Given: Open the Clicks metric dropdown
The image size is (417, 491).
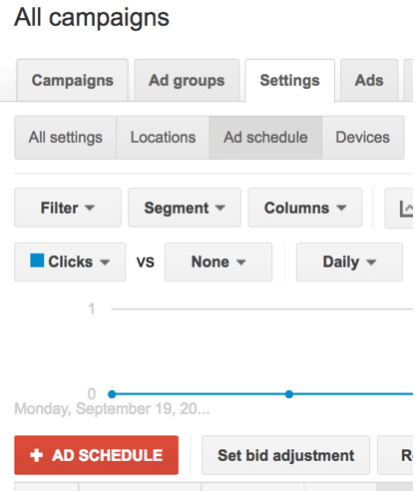Looking at the screenshot, I should pyautogui.click(x=70, y=262).
